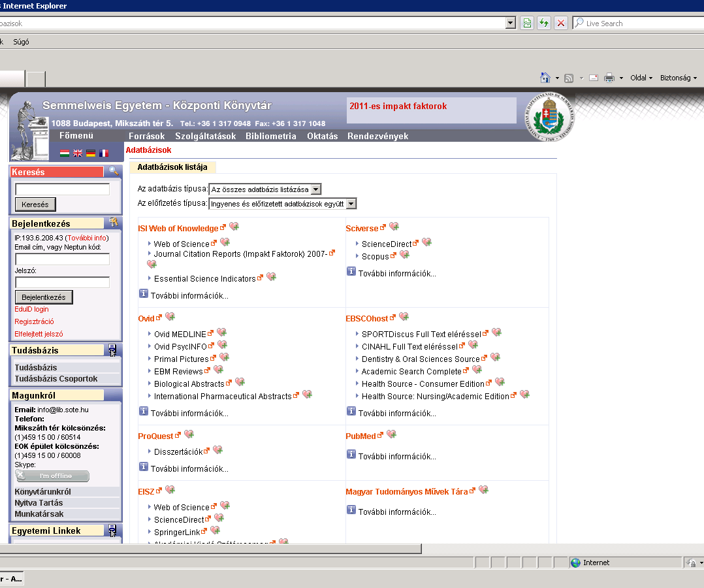
Task: Open the EduID login link
Action: 31,309
